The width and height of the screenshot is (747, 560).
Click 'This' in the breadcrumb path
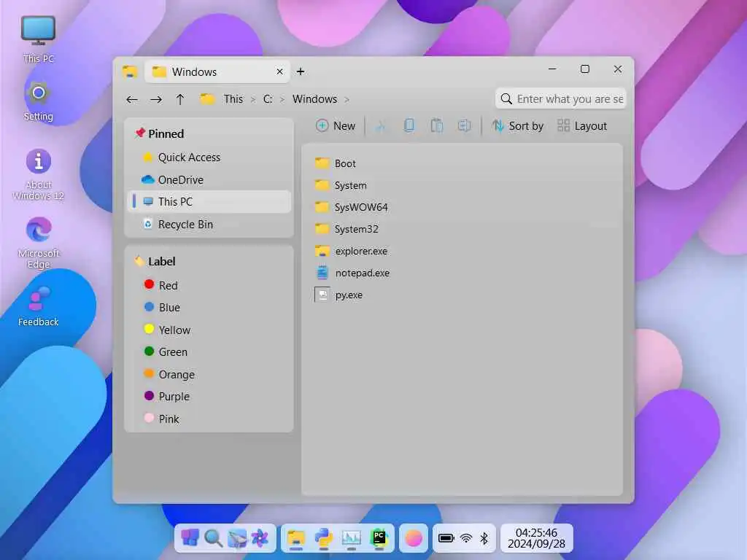tap(233, 99)
